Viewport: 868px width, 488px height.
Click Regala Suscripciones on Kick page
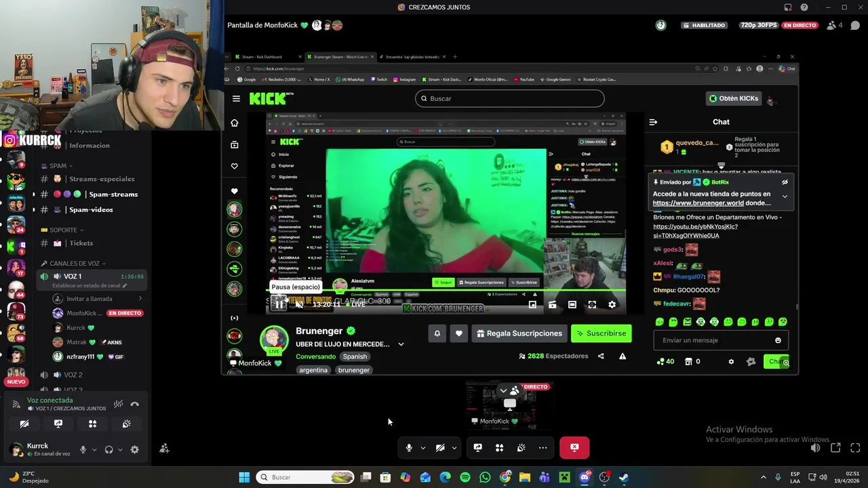click(519, 333)
